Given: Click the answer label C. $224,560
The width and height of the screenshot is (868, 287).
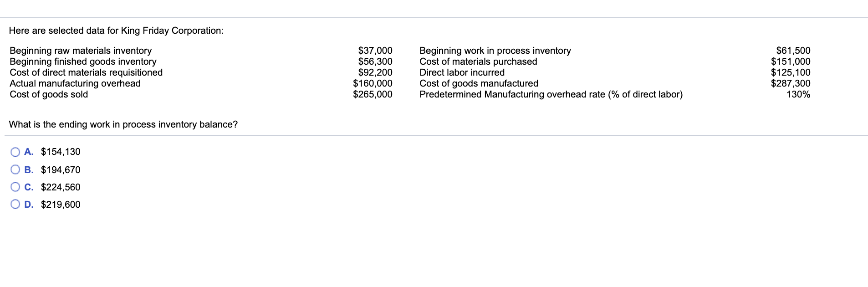Looking at the screenshot, I should (53, 187).
